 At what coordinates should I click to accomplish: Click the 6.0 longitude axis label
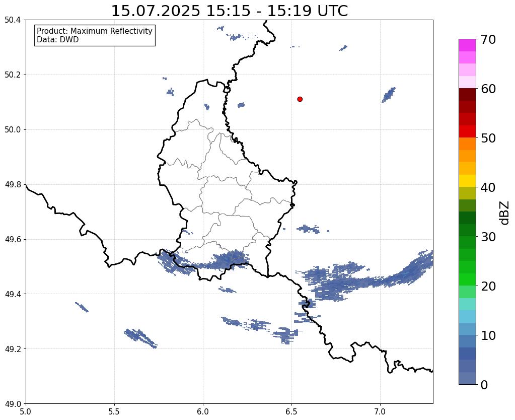203,411
